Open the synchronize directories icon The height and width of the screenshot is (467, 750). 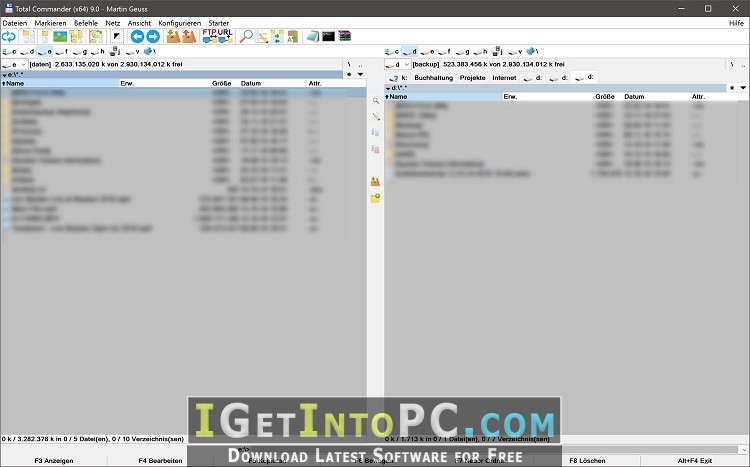277,36
